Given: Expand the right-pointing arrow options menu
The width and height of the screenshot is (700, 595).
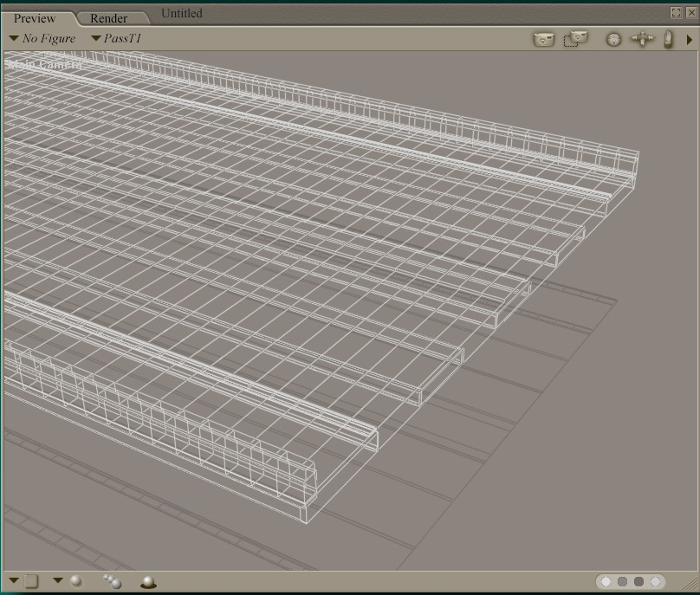Looking at the screenshot, I should point(690,39).
